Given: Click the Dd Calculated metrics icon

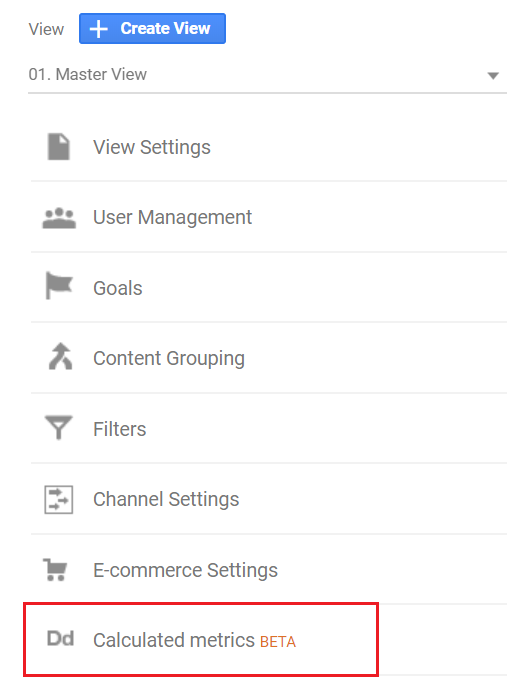Looking at the screenshot, I should click(60, 639).
